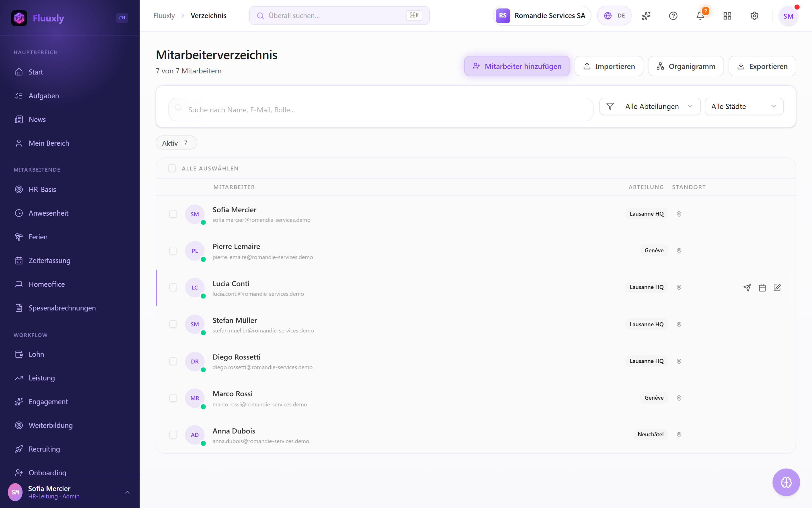The height and width of the screenshot is (508, 812).
Task: Click the Fluuxly logo icon
Action: coord(19,18)
